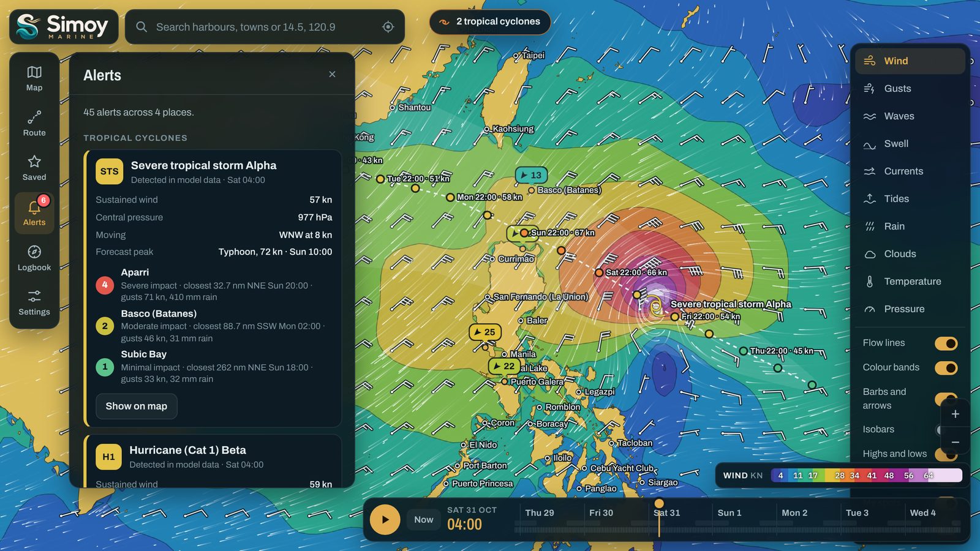This screenshot has width=980, height=551.
Task: Click the Severe tropical storm Alpha card title
Action: pos(203,165)
